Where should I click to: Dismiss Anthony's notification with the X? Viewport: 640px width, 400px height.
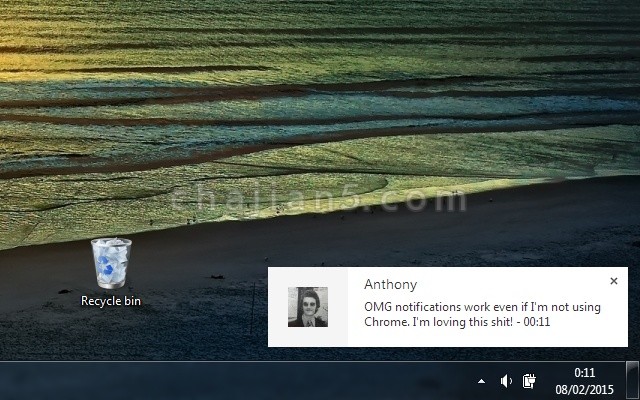pyautogui.click(x=613, y=281)
